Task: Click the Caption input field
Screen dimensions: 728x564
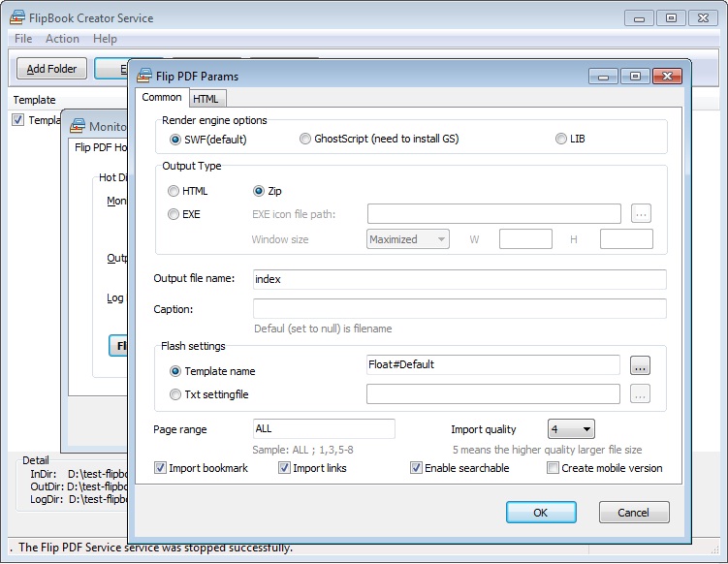Action: pos(459,309)
